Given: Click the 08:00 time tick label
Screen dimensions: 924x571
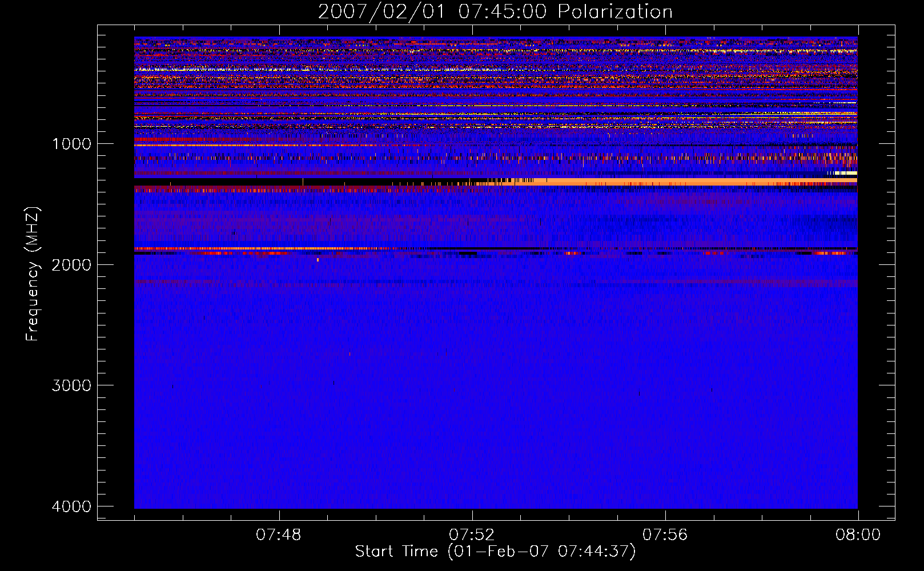Looking at the screenshot, I should pos(858,535).
